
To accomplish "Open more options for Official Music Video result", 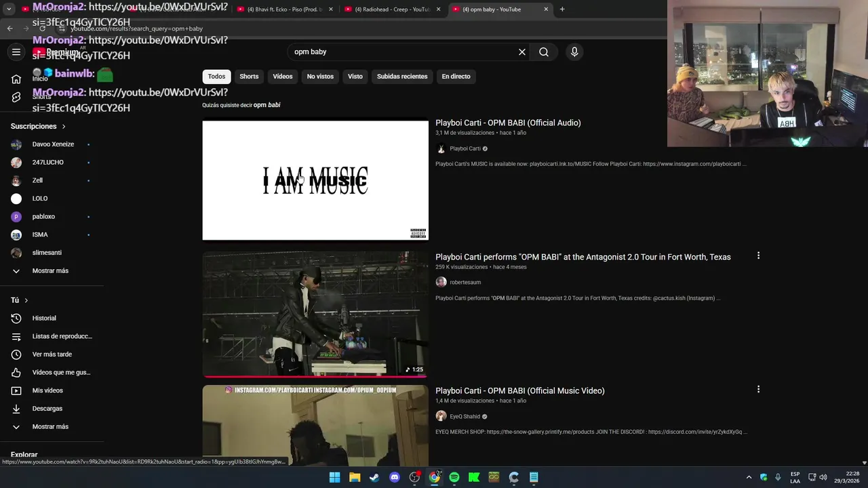I will (758, 389).
